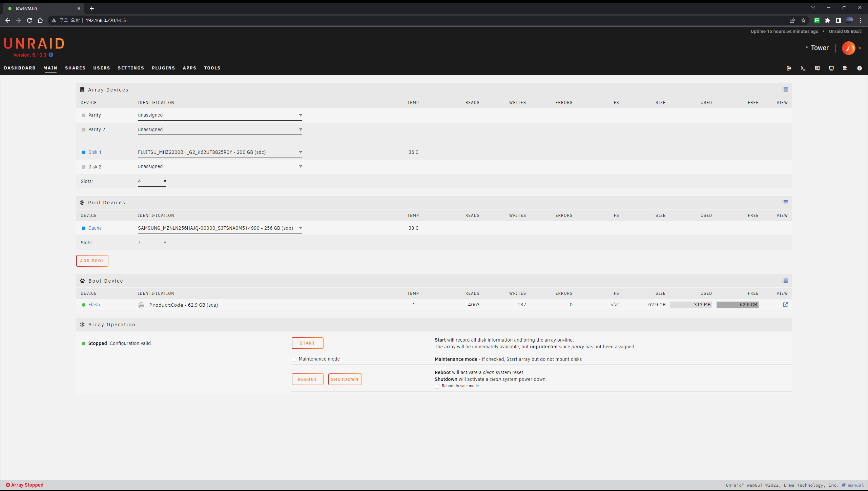Toggle Array Devices list view icon
Screen dimensions: 868x491
tap(785, 89)
